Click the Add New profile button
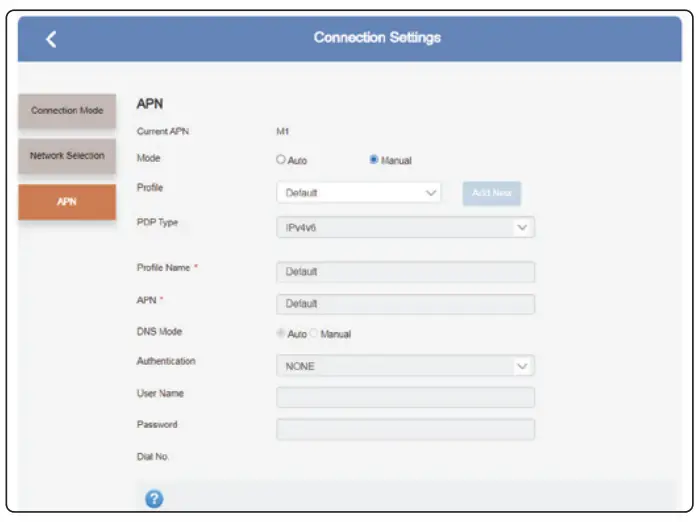 click(492, 193)
